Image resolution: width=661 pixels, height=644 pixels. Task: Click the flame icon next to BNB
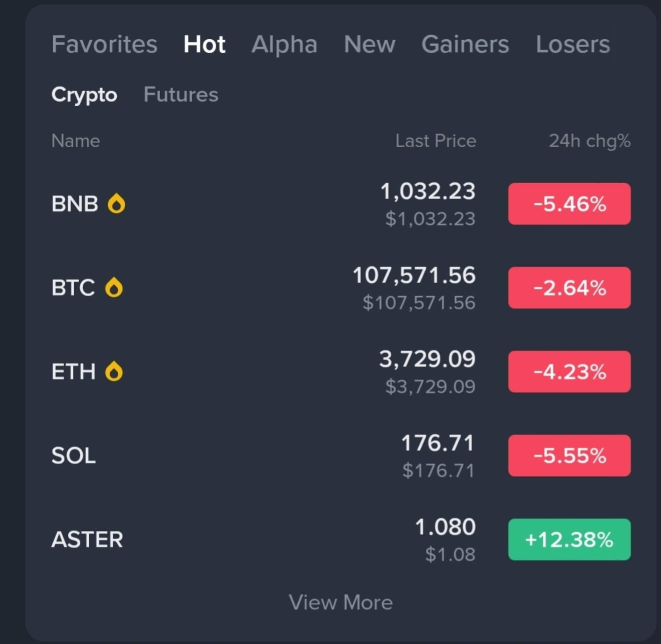(116, 204)
